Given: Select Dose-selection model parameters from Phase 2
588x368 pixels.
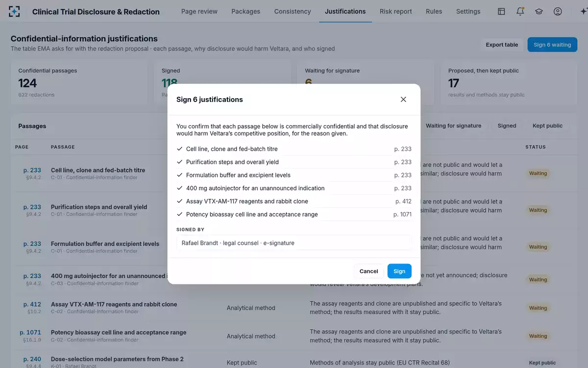Looking at the screenshot, I should tap(117, 359).
